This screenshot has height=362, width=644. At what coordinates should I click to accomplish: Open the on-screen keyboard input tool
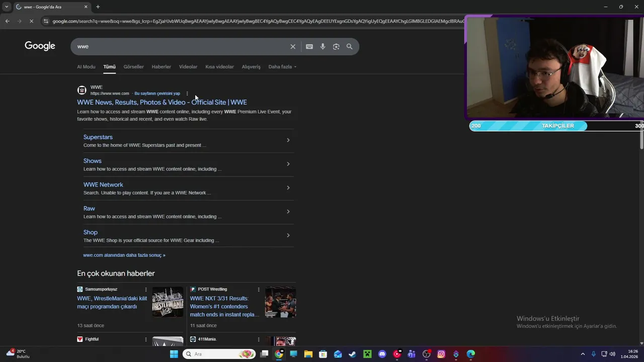pos(309,46)
